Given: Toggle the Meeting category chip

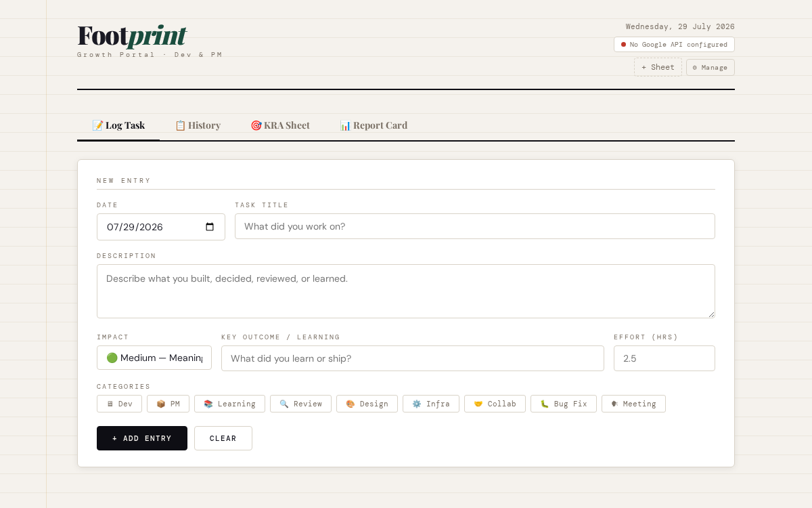Looking at the screenshot, I should click(x=633, y=404).
